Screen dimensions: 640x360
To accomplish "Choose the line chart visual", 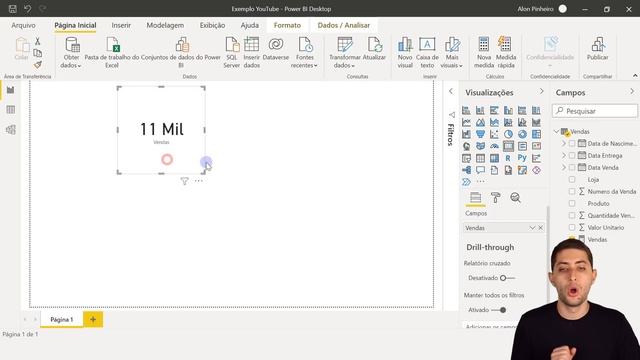I will click(x=466, y=122).
